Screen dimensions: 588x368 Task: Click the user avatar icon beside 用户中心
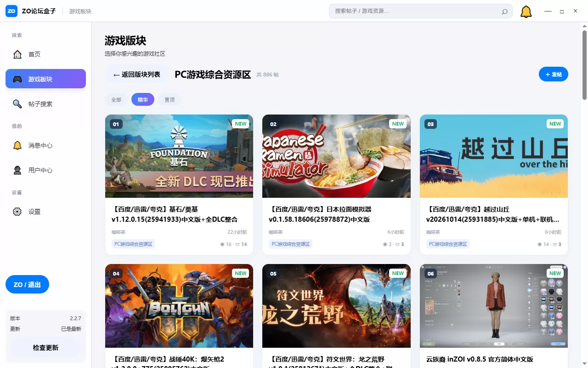(x=17, y=170)
